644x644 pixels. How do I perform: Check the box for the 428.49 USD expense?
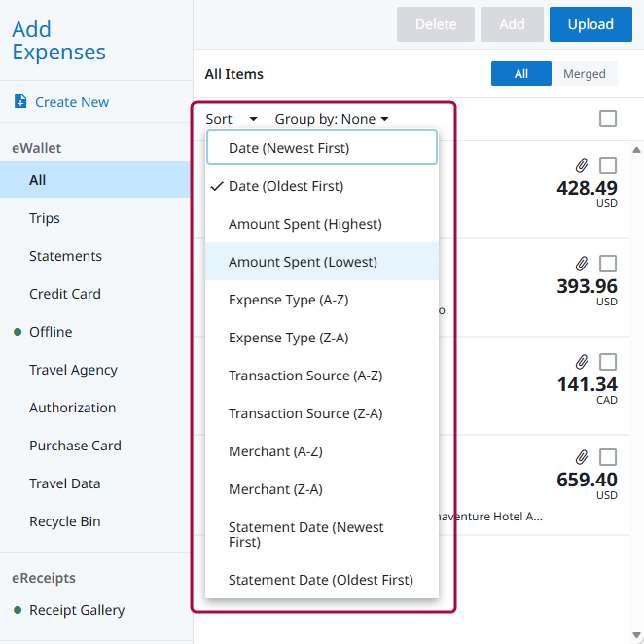(x=608, y=165)
